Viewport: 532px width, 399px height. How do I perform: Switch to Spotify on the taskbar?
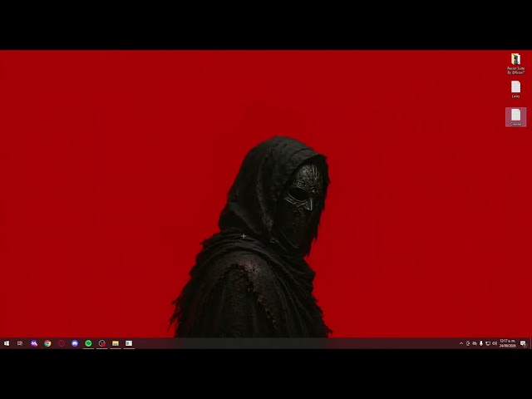coord(88,343)
